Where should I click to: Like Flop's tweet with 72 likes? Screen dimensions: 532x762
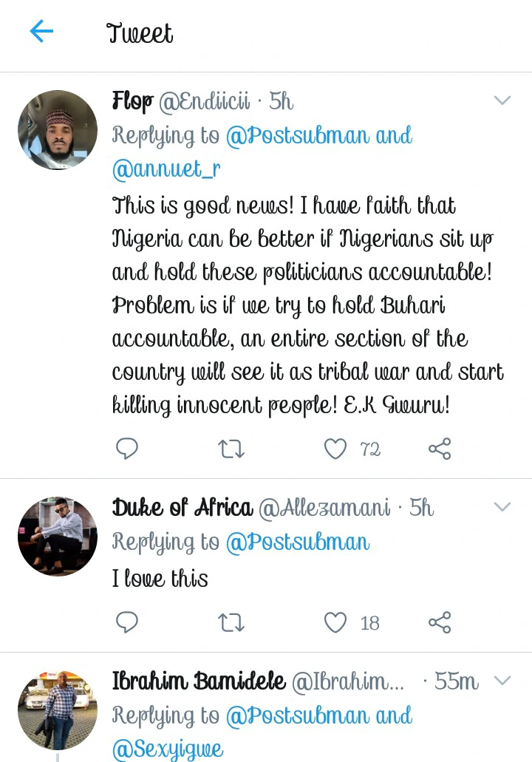336,448
